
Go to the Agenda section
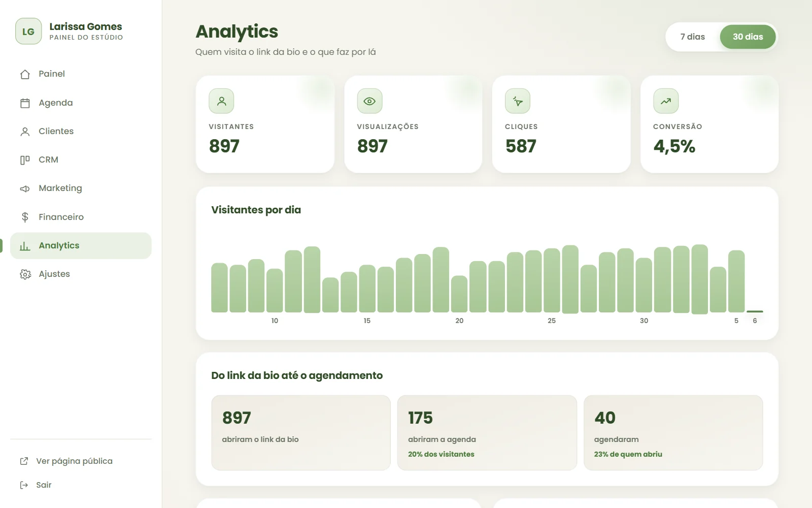click(x=81, y=103)
